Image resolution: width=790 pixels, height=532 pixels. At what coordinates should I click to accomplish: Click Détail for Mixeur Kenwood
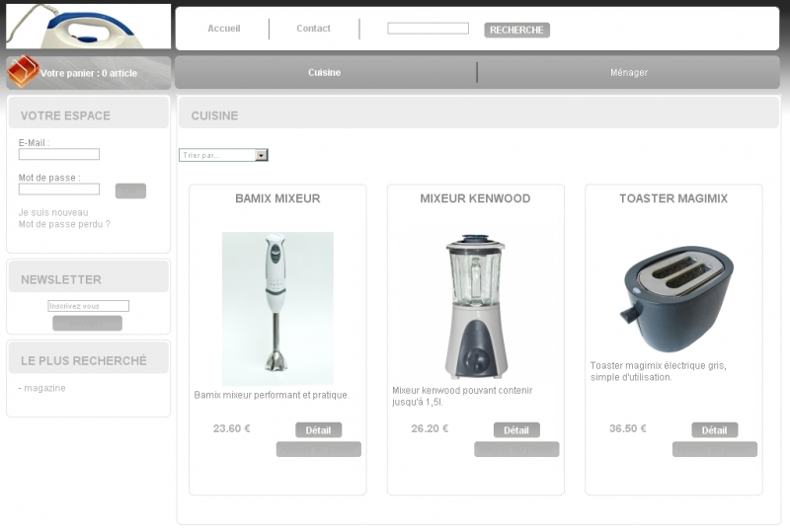516,430
